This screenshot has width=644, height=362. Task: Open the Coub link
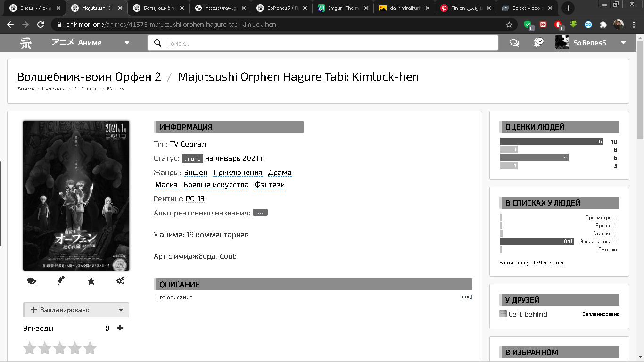(228, 256)
